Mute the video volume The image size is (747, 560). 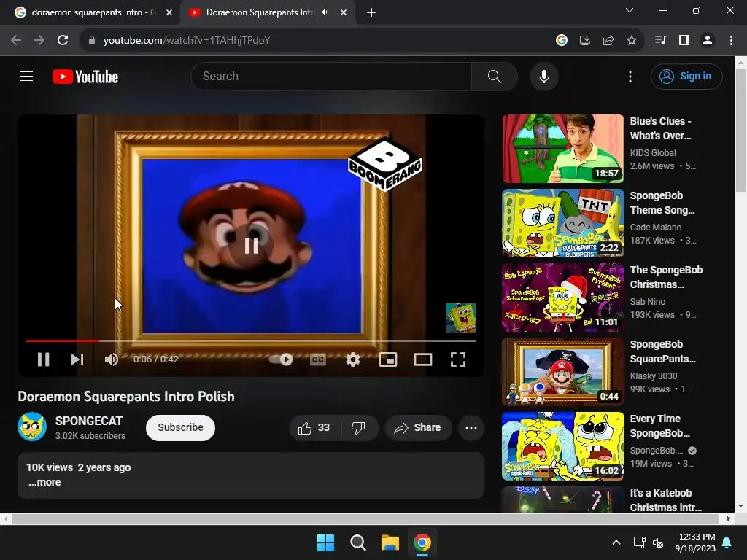[111, 359]
